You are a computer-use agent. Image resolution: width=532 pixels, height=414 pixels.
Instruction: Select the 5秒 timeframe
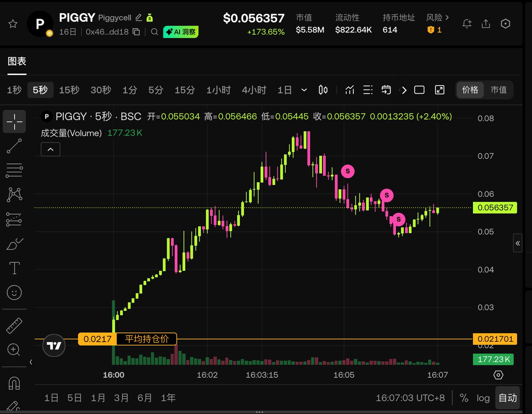[40, 90]
